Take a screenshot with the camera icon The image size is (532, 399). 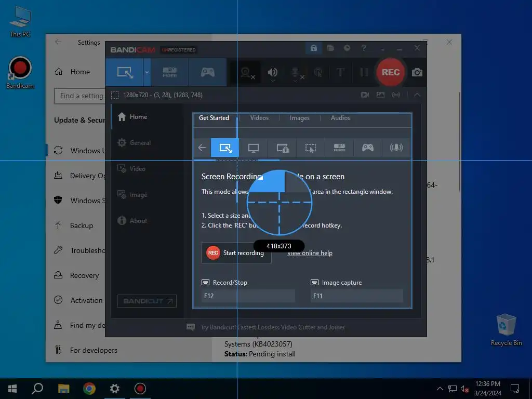pyautogui.click(x=417, y=72)
